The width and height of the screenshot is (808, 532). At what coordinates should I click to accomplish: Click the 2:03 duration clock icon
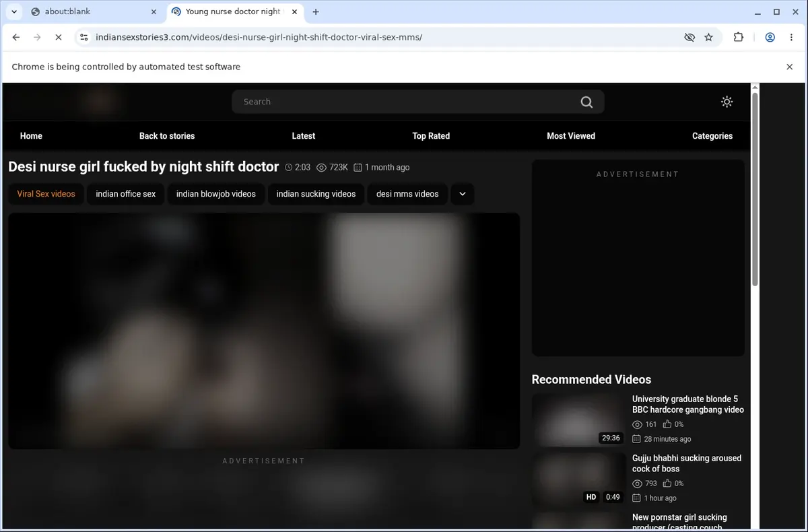tap(289, 168)
